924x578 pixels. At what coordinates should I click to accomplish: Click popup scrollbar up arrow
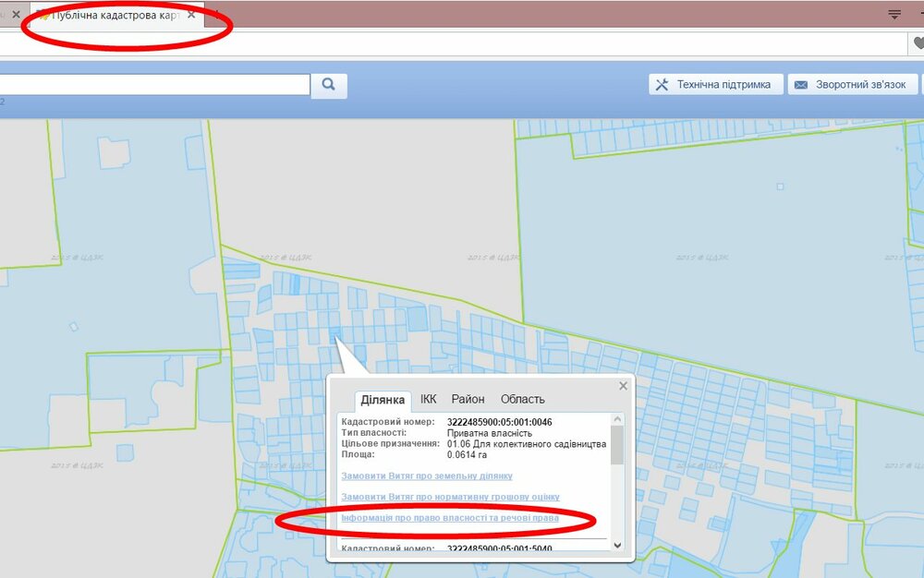pyautogui.click(x=617, y=419)
